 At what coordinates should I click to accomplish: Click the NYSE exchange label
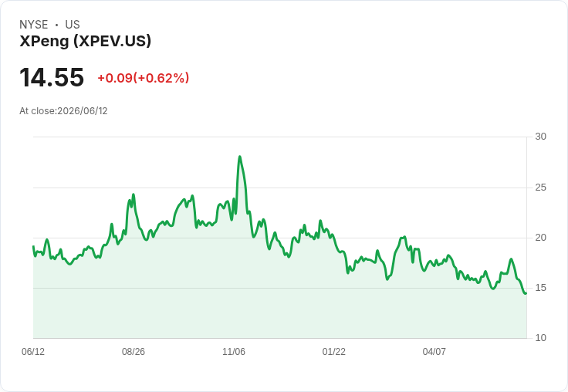point(34,25)
